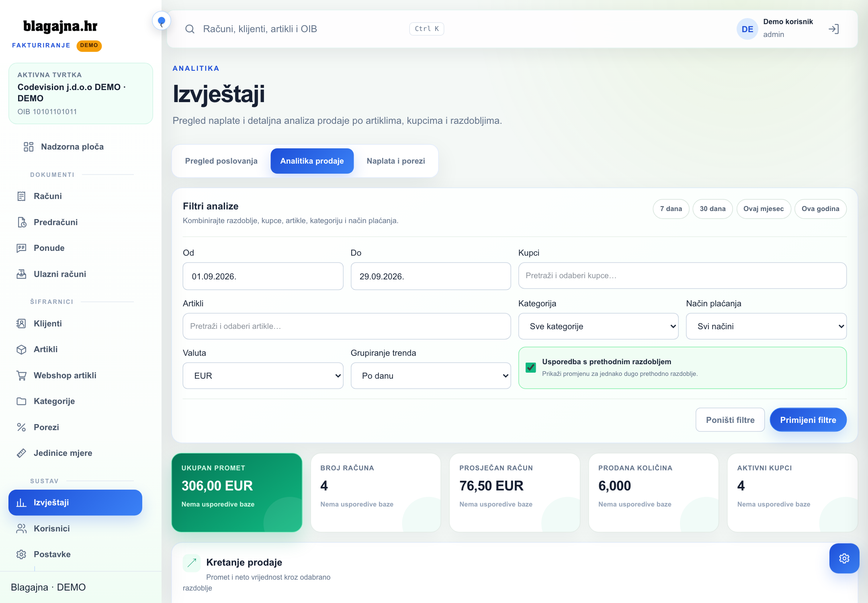
Task: Click the floating blue settings gear button
Action: tap(844, 558)
